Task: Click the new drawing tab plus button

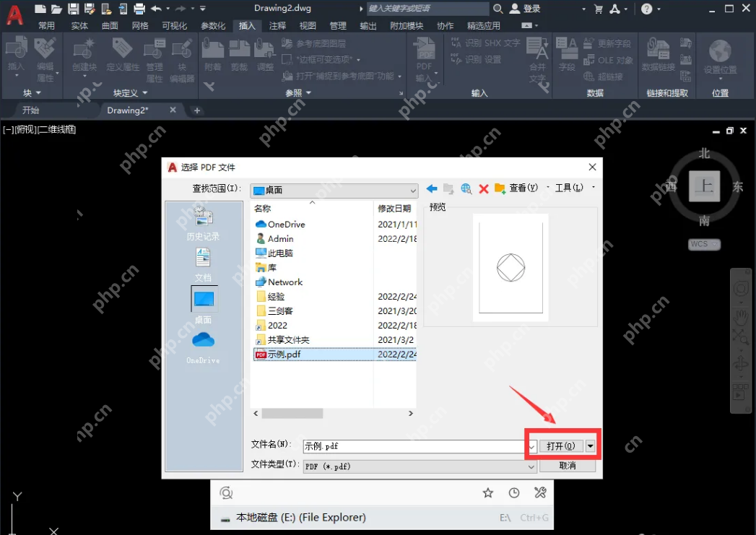Action: click(196, 110)
